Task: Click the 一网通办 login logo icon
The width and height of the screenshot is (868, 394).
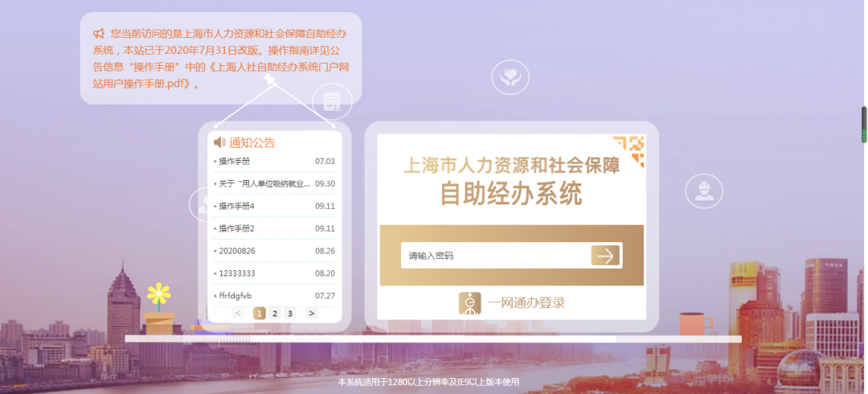Action: pyautogui.click(x=470, y=303)
